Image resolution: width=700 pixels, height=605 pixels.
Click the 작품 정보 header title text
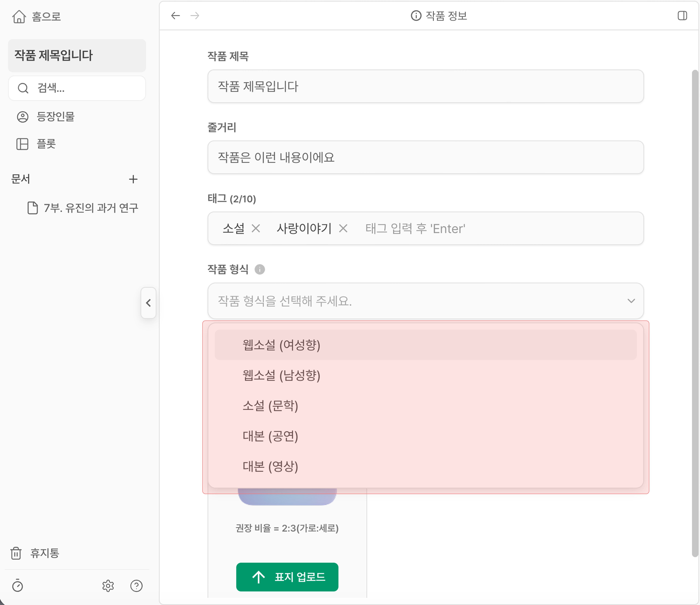(x=446, y=16)
